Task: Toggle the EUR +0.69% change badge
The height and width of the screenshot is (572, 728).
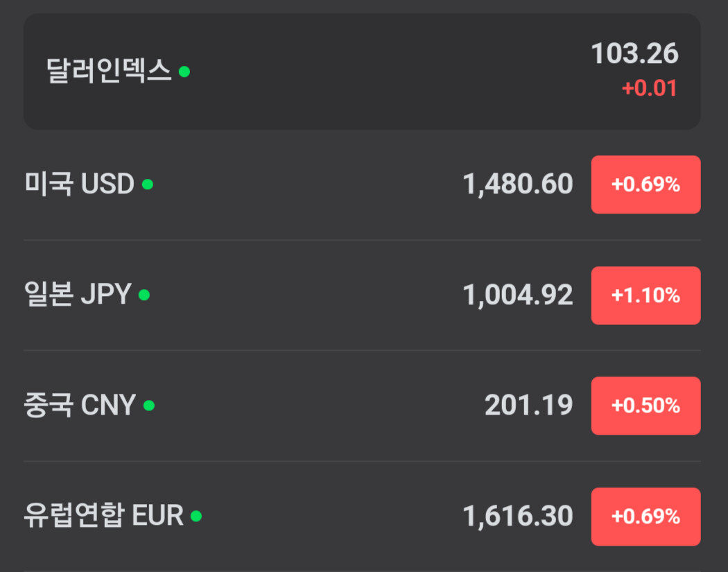Action: pos(645,517)
